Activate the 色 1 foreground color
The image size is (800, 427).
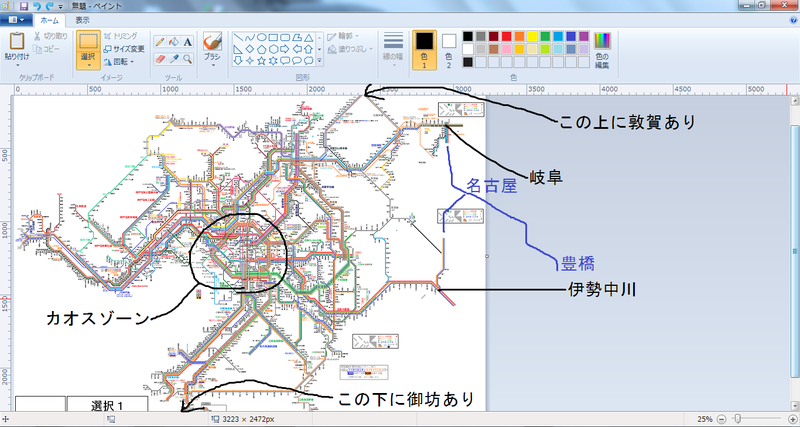point(424,49)
